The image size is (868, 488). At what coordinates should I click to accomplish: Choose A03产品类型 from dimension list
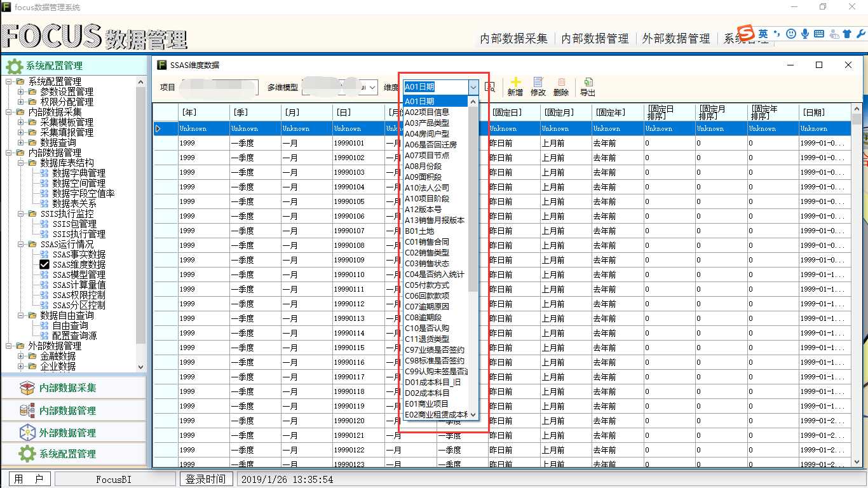pyautogui.click(x=435, y=123)
